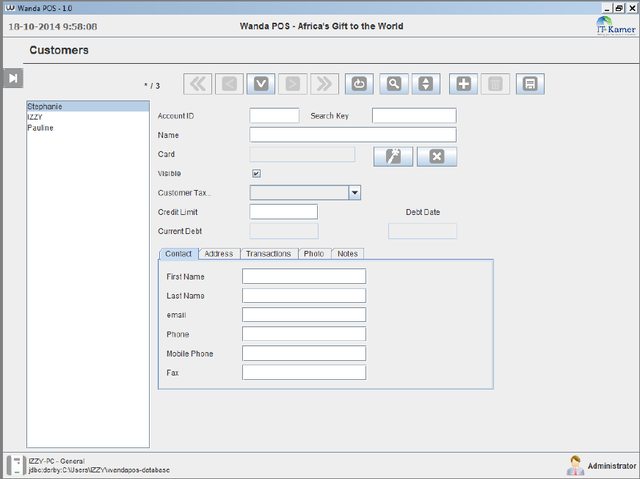This screenshot has width=640, height=479.
Task: Save the customer record with disk icon
Action: tap(531, 84)
